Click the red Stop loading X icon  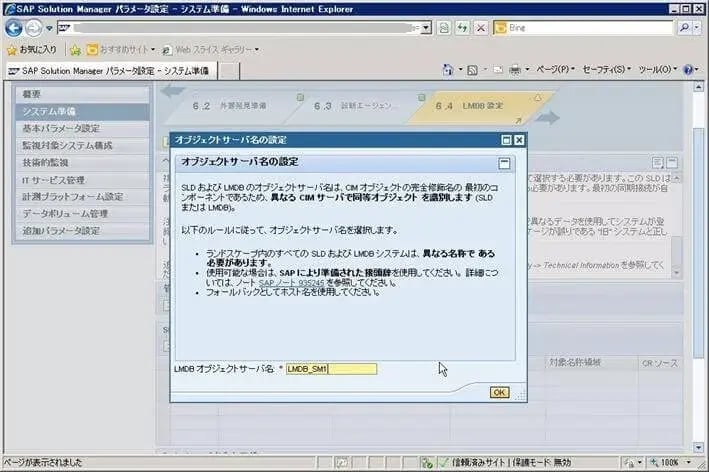tap(481, 28)
